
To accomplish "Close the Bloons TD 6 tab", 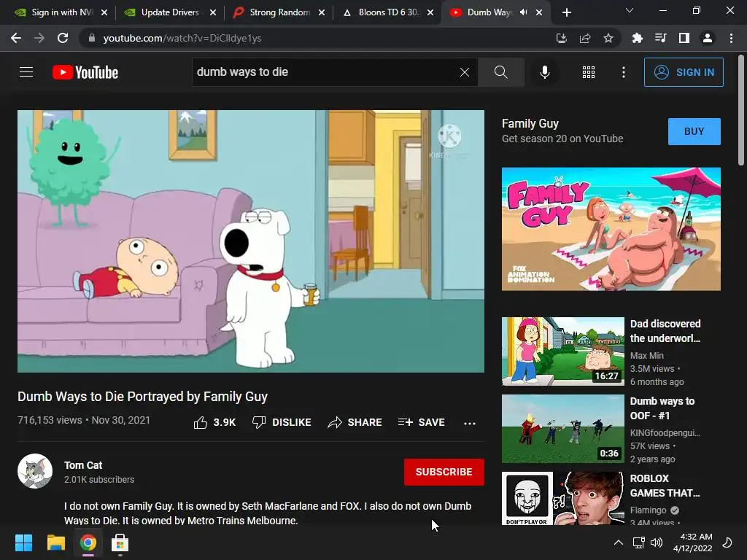I will [x=430, y=12].
